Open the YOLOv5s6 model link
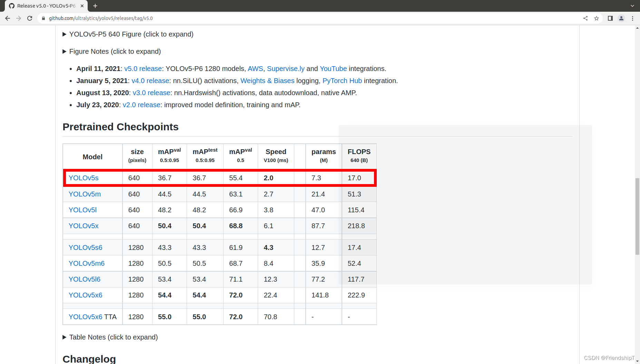 coord(85,247)
